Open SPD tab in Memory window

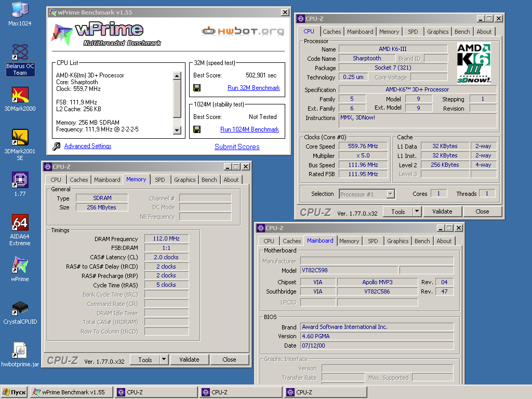point(160,180)
